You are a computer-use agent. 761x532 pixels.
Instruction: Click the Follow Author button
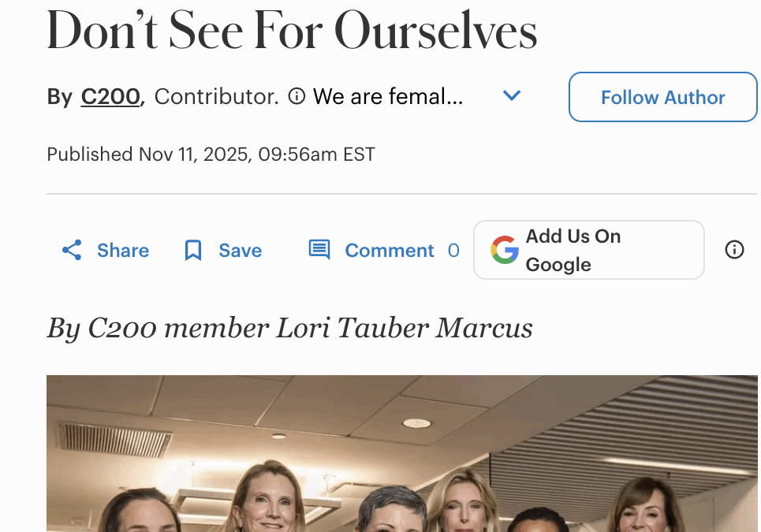pos(662,97)
